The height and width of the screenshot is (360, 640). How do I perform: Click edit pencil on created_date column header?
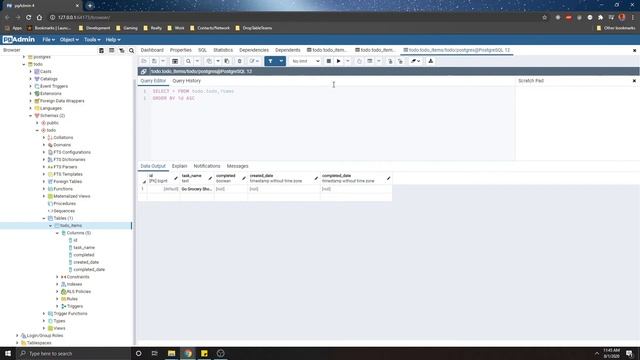[x=316, y=178]
